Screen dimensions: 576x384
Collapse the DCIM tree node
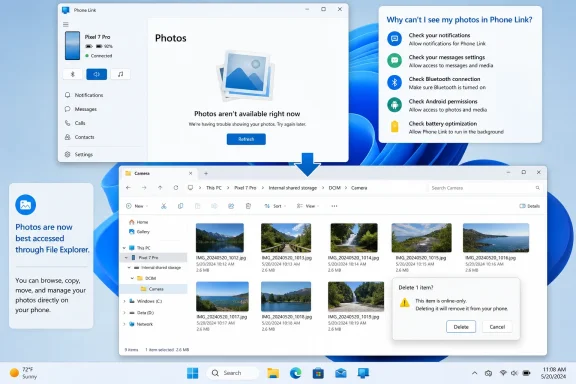pyautogui.click(x=132, y=278)
